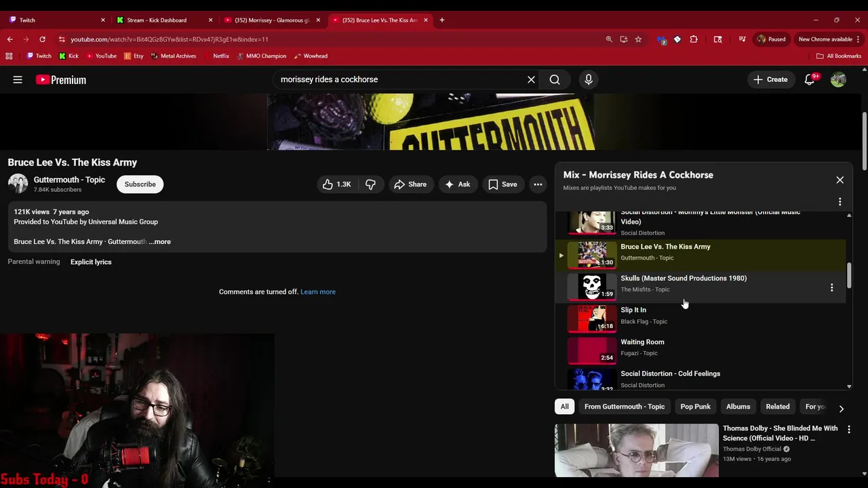Show more filter chips with the arrow
This screenshot has width=868, height=488.
click(841, 409)
